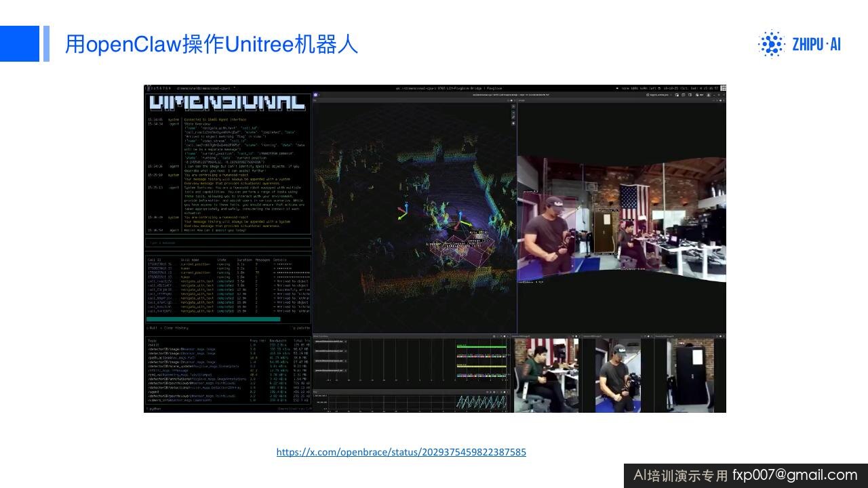
Task: Click the state transitions panel with green bars
Action: pos(412,363)
